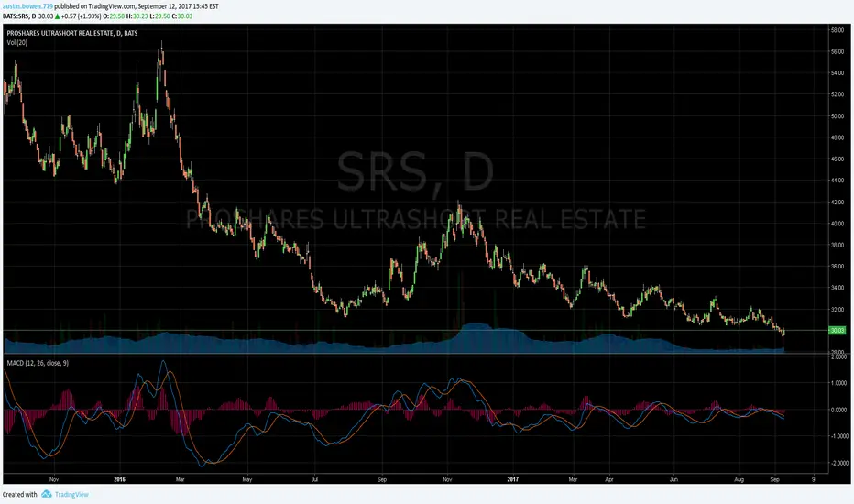Click the Jun label on the time axis

[x=673, y=479]
